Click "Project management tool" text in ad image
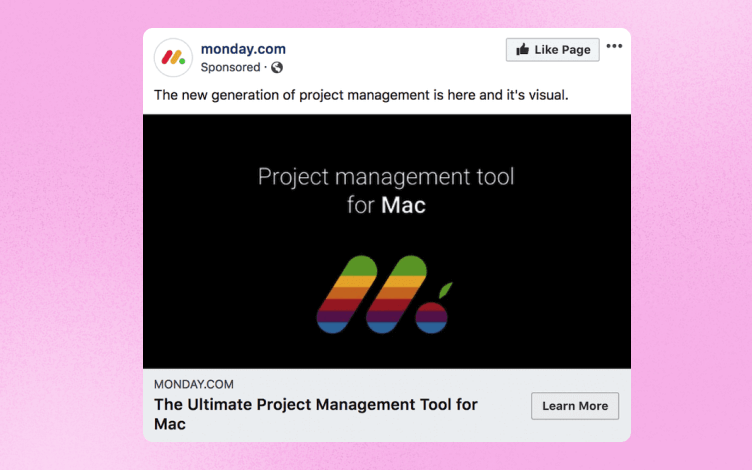752x470 pixels. [x=386, y=177]
